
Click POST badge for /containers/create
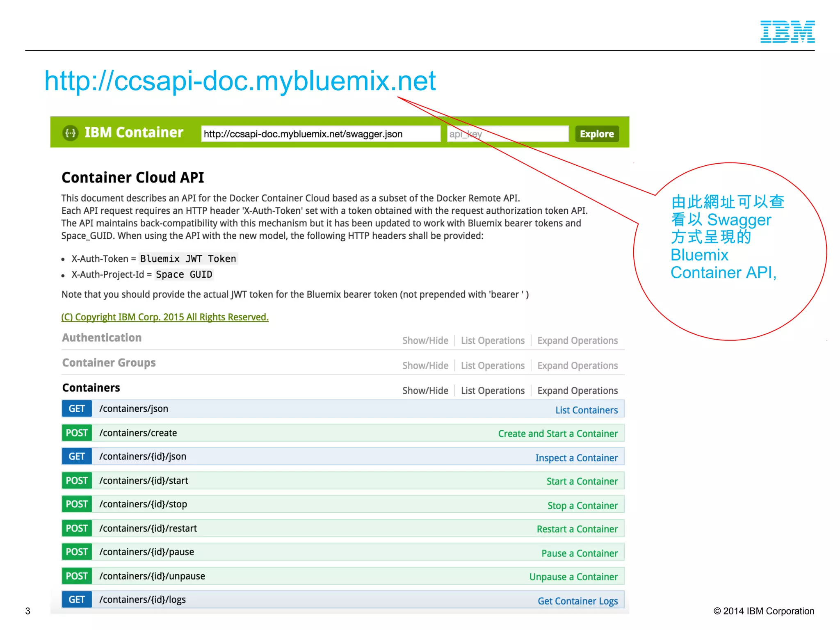[x=77, y=433]
